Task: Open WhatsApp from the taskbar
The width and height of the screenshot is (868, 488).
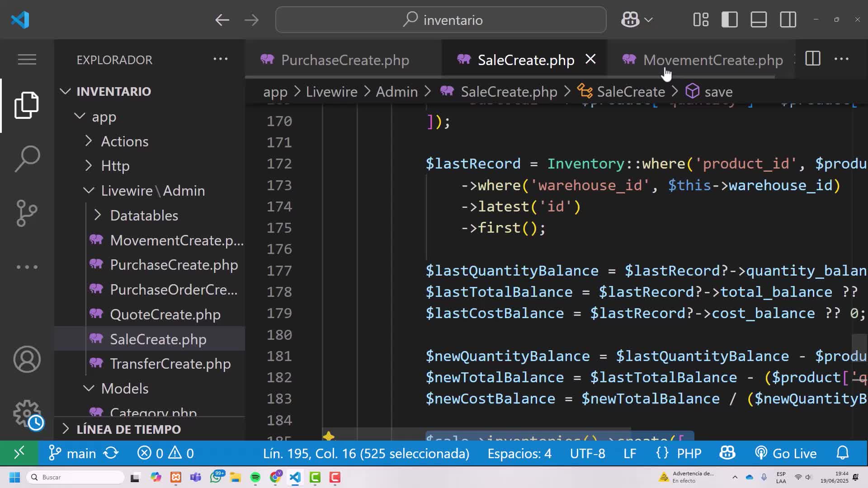Action: click(x=216, y=477)
